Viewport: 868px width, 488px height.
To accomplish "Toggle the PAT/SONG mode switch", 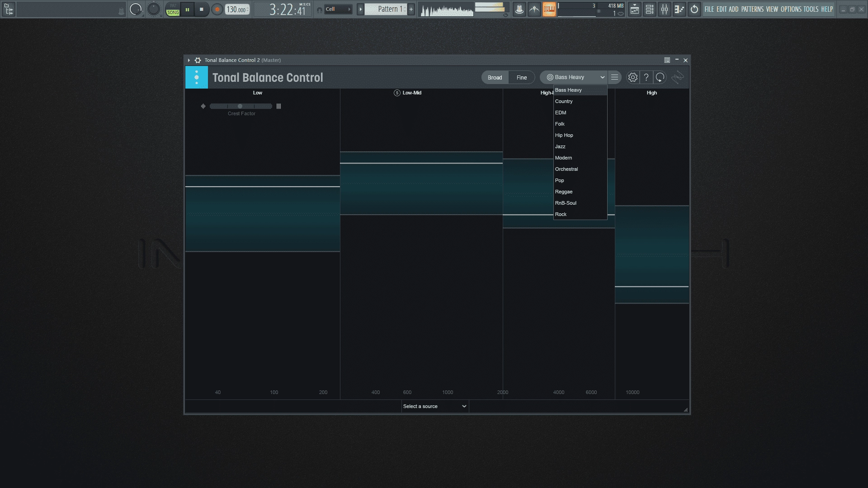I will pyautogui.click(x=173, y=9).
